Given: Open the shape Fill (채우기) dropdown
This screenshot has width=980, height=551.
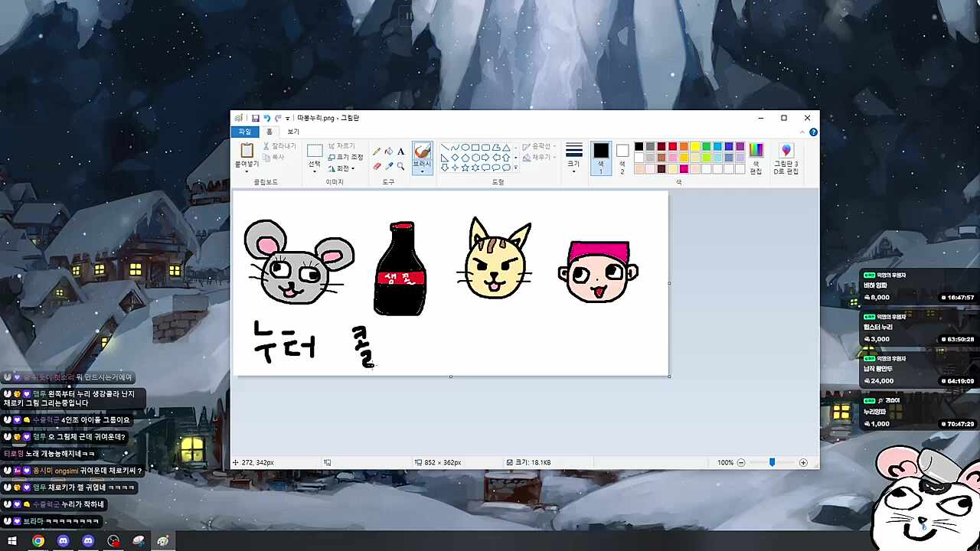Looking at the screenshot, I should pos(537,157).
